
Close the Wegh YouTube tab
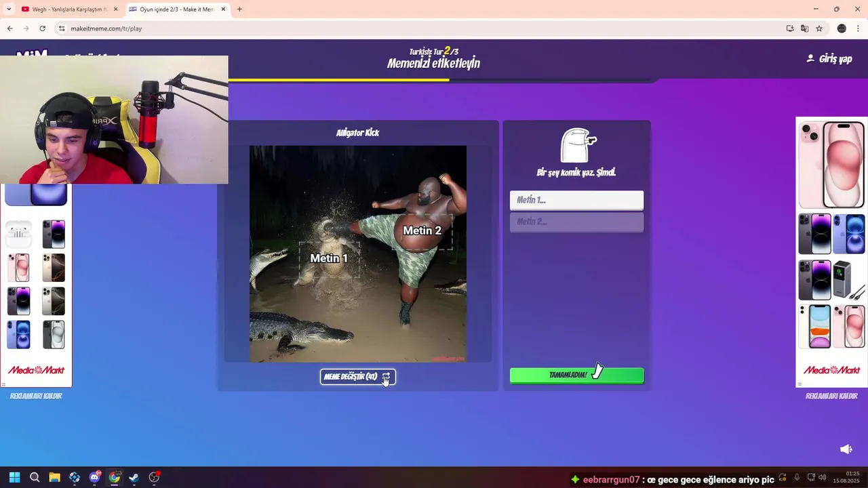pyautogui.click(x=115, y=9)
